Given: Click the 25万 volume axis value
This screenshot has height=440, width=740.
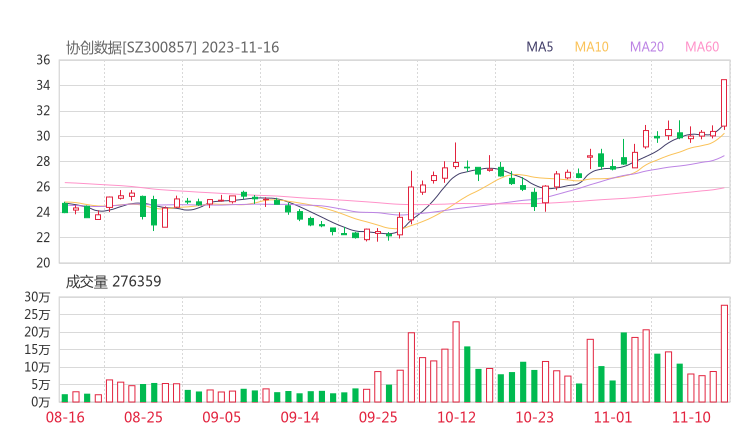Looking at the screenshot, I should (x=37, y=314).
